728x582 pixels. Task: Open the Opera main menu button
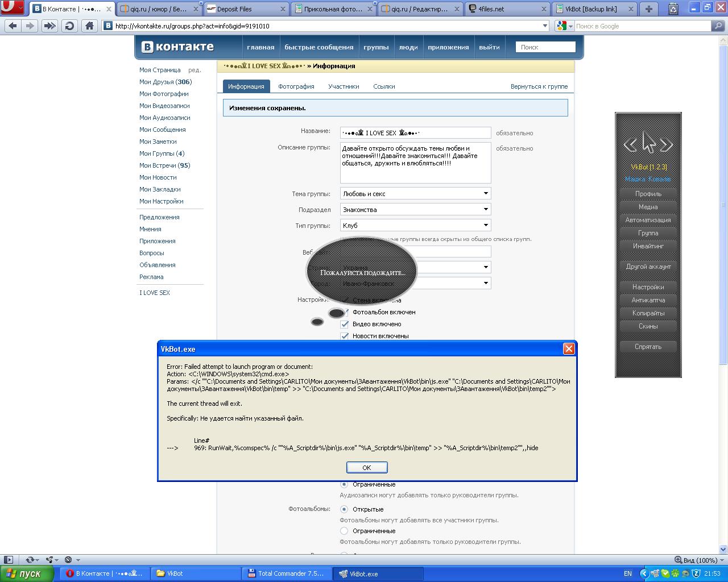click(13, 8)
